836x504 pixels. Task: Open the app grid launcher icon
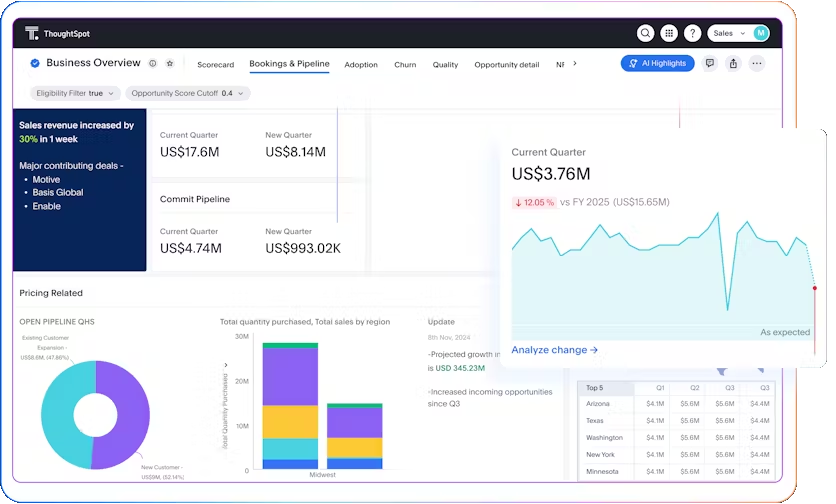click(669, 33)
